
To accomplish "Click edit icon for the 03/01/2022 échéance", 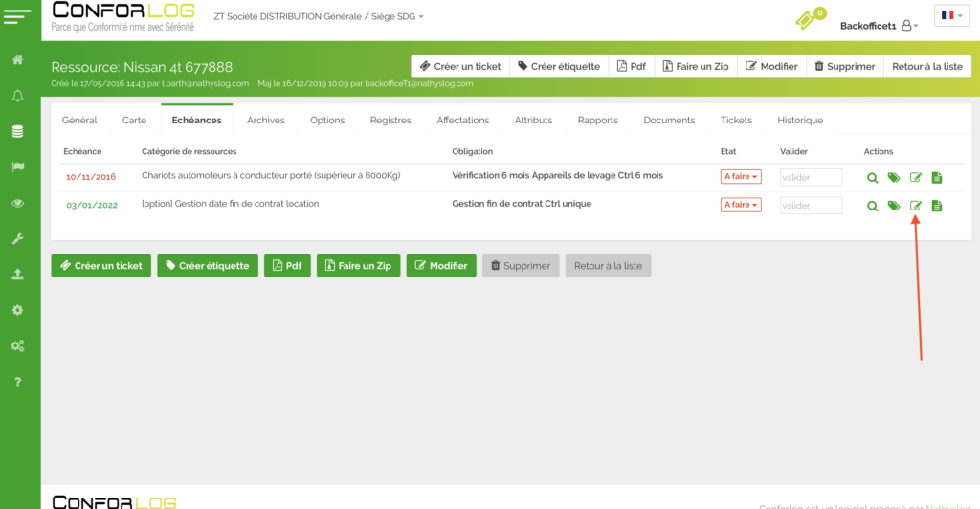I will point(915,206).
